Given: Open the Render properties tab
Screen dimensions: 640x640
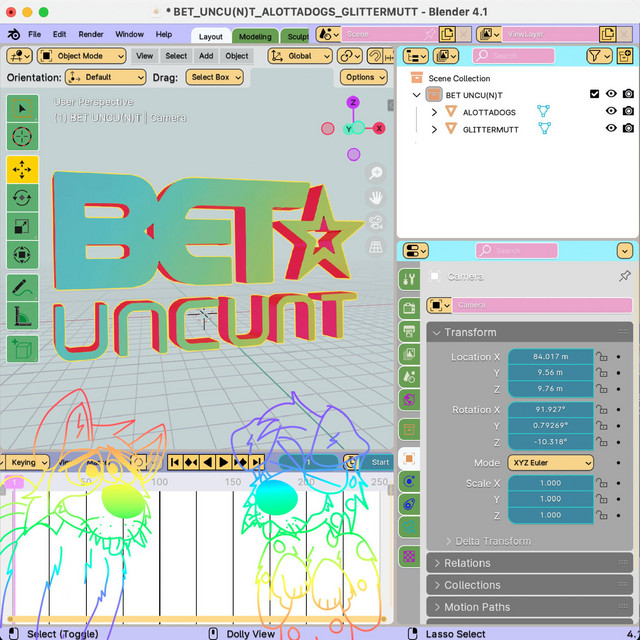Looking at the screenshot, I should 409,308.
